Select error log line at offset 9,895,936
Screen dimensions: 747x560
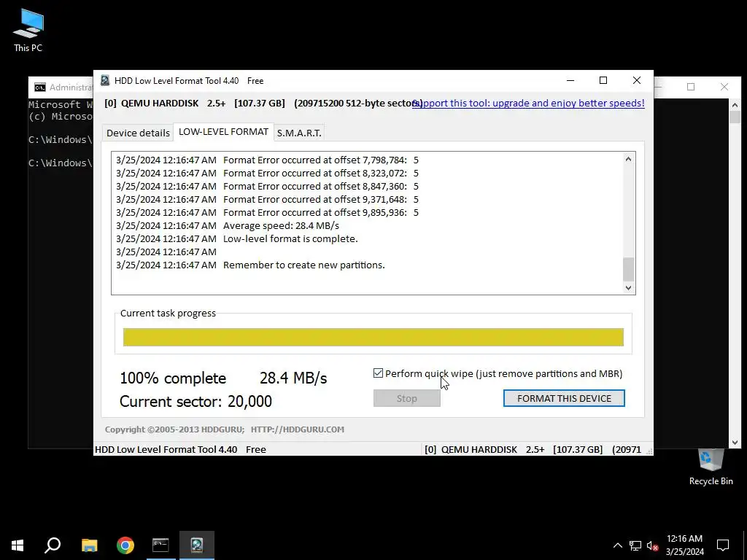point(267,212)
